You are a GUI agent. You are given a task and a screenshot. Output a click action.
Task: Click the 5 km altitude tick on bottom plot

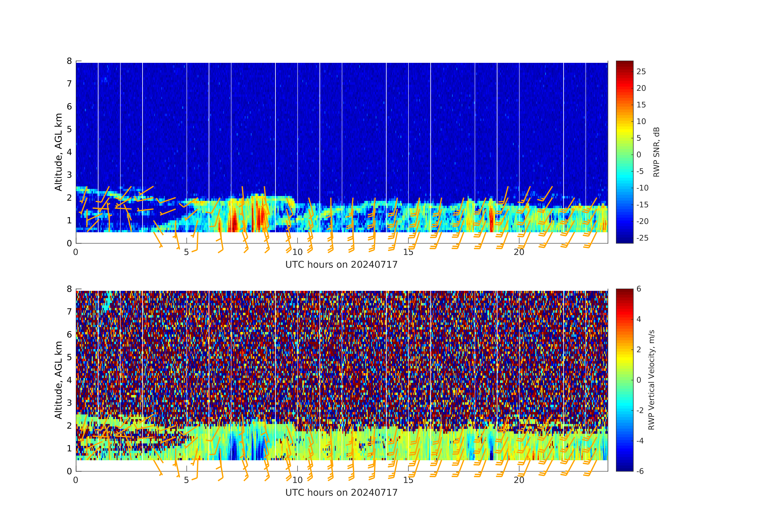click(69, 357)
